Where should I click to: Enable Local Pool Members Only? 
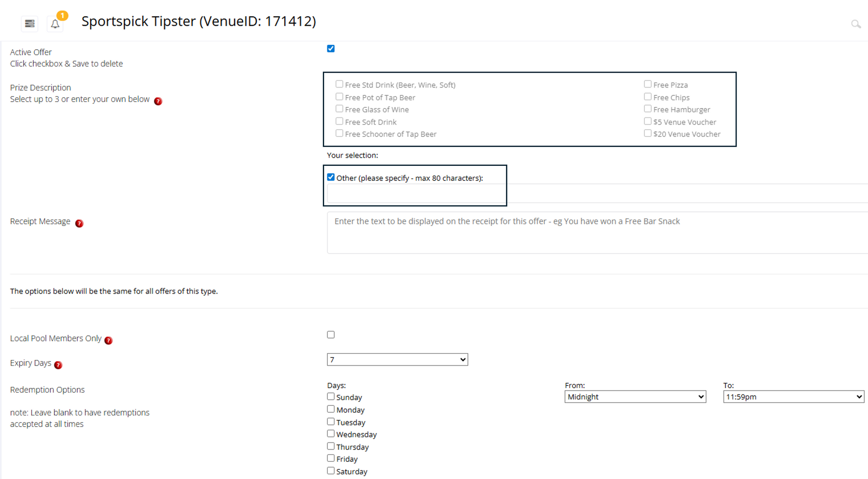coord(331,335)
